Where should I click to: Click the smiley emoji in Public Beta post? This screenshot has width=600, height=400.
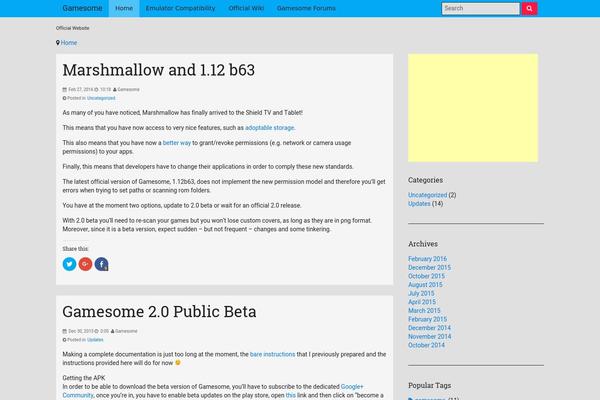[x=178, y=362]
